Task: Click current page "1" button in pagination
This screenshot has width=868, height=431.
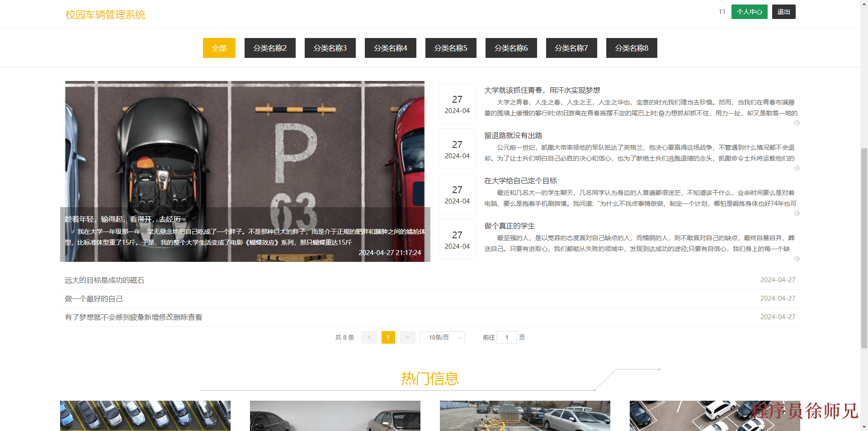Action: pos(388,337)
